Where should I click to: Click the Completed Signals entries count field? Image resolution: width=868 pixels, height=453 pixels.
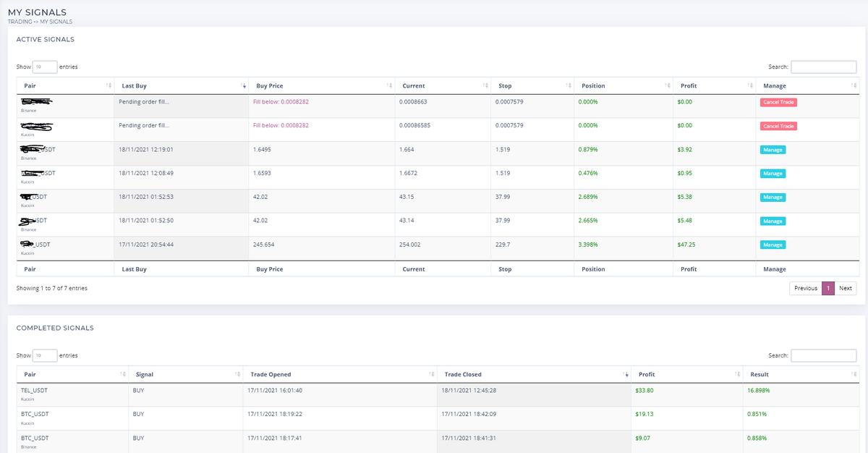point(46,355)
